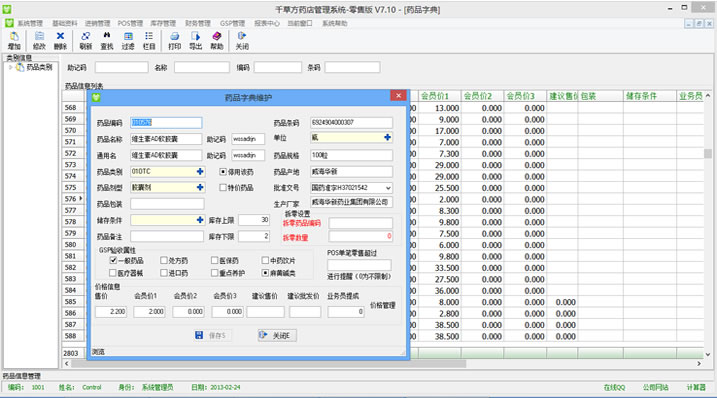Click the plus icon in 储存条件 field
The height and width of the screenshot is (398, 717).
click(x=200, y=220)
